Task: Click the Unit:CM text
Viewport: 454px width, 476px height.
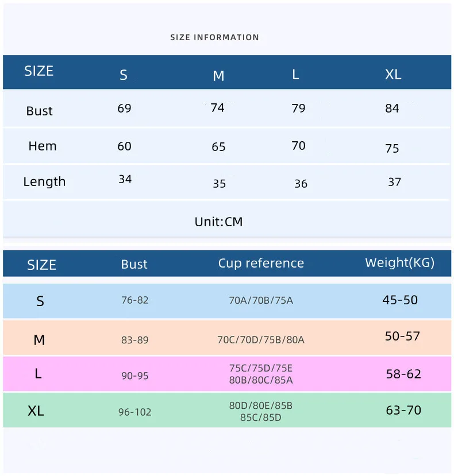Action: 218,222
